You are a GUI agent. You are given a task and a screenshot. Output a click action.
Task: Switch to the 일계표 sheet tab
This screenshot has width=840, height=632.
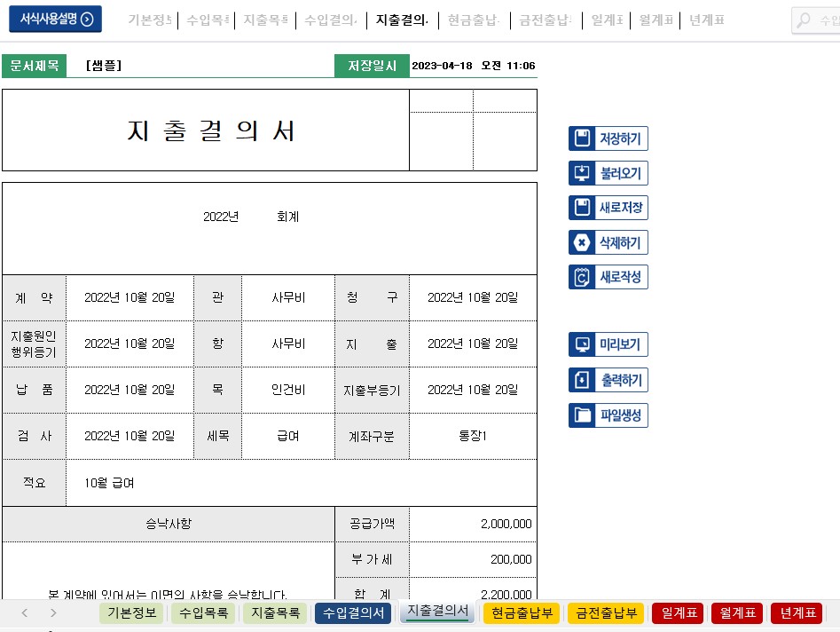[679, 612]
